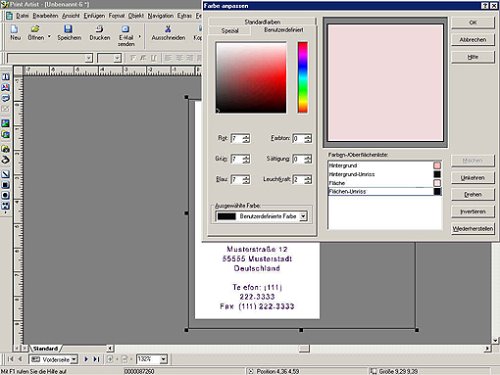The height and width of the screenshot is (375, 500).
Task: Select Hintergrund in the color list
Action: click(x=385, y=165)
